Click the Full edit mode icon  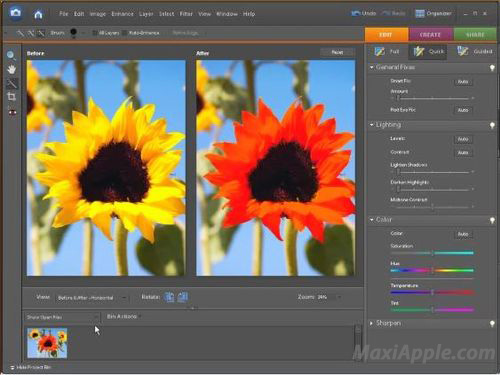pyautogui.click(x=379, y=51)
